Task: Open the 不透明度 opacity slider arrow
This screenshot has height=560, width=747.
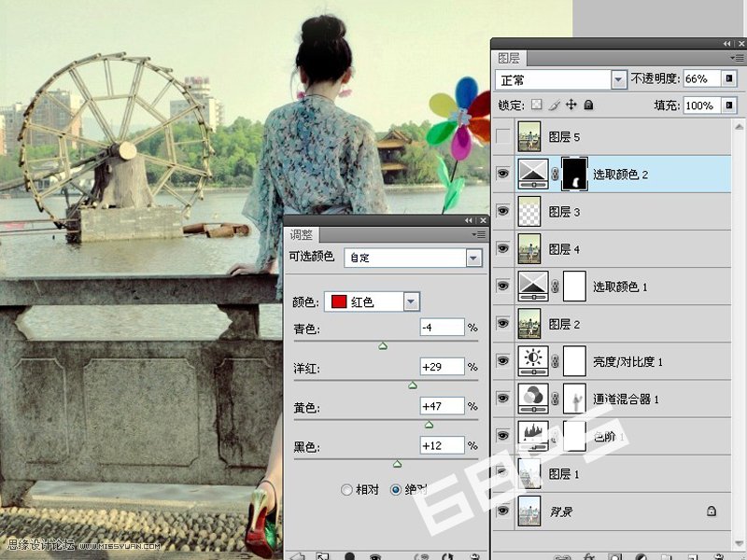Action: coord(729,78)
